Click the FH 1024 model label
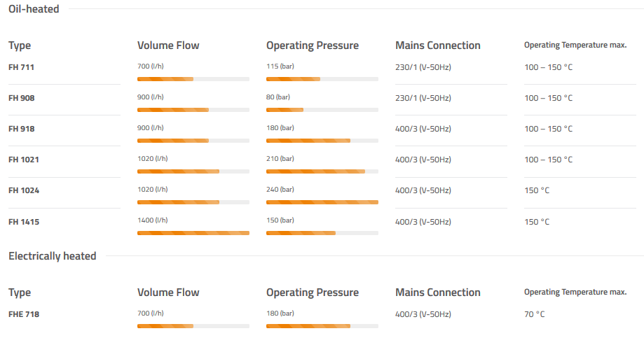This screenshot has width=644, height=345. pyautogui.click(x=24, y=190)
